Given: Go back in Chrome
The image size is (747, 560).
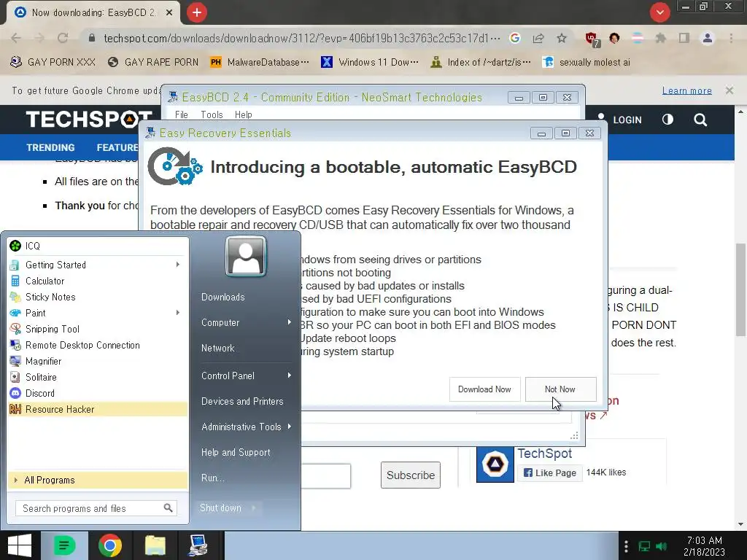Looking at the screenshot, I should pyautogui.click(x=16, y=38).
